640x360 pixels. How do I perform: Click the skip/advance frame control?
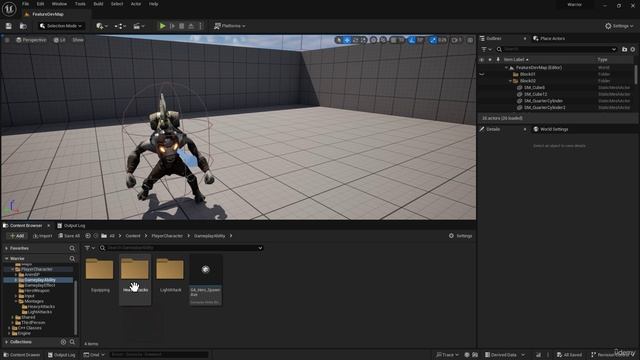pyautogui.click(x=172, y=26)
